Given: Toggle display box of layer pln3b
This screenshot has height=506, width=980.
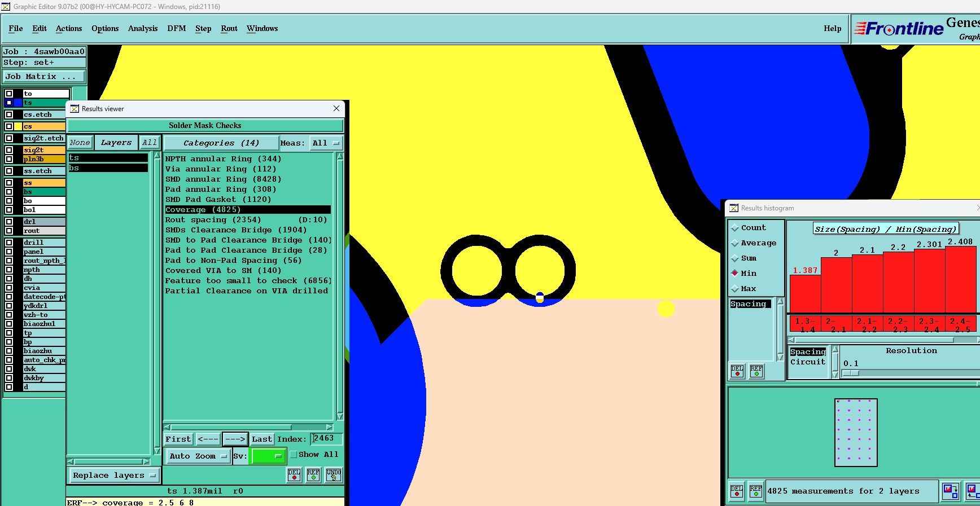Looking at the screenshot, I should click(9, 159).
